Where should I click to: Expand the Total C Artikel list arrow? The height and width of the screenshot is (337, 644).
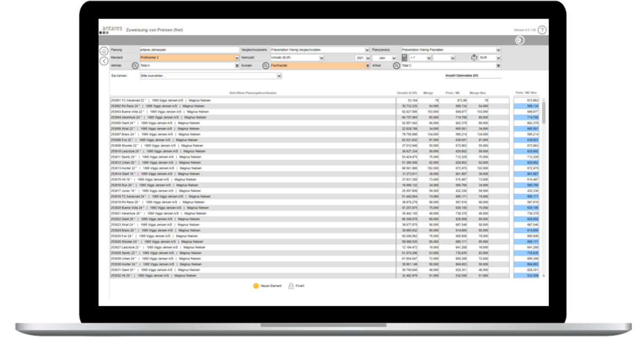[499, 65]
